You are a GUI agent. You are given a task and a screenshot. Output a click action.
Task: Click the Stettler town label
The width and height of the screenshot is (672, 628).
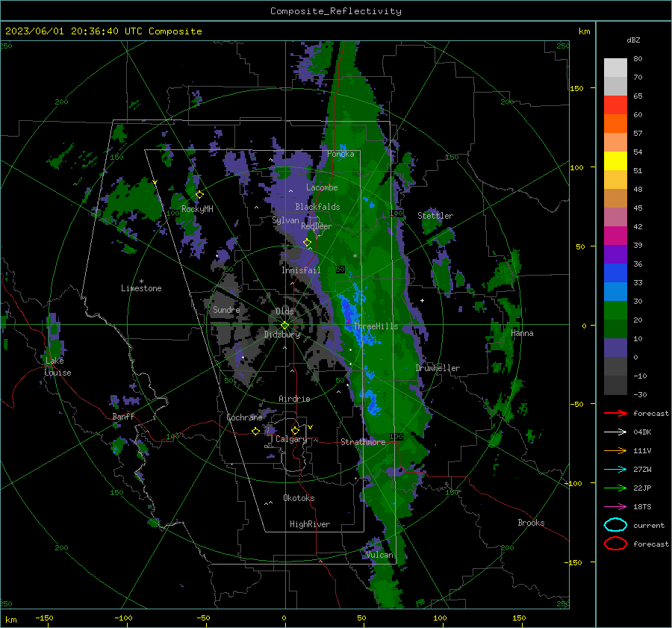[x=435, y=216]
